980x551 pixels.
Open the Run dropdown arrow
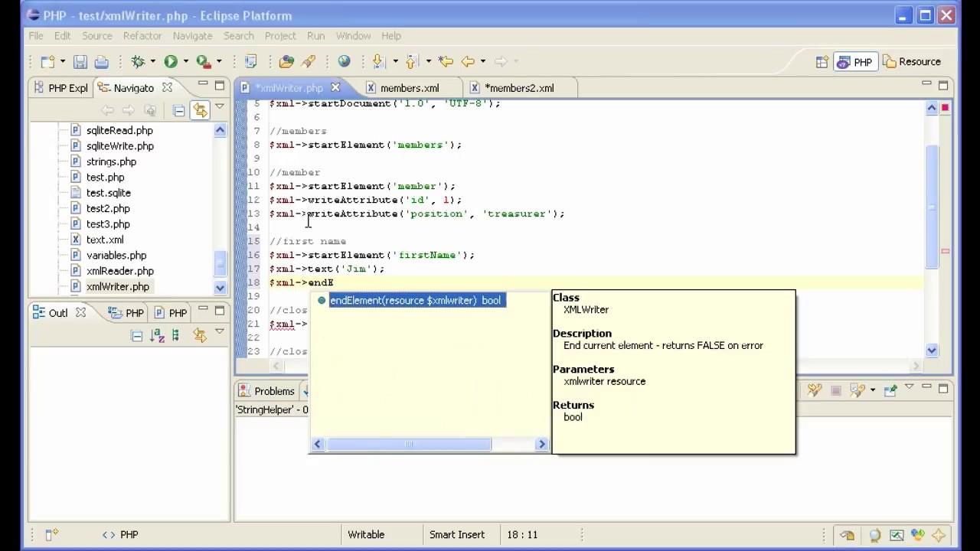tap(185, 62)
